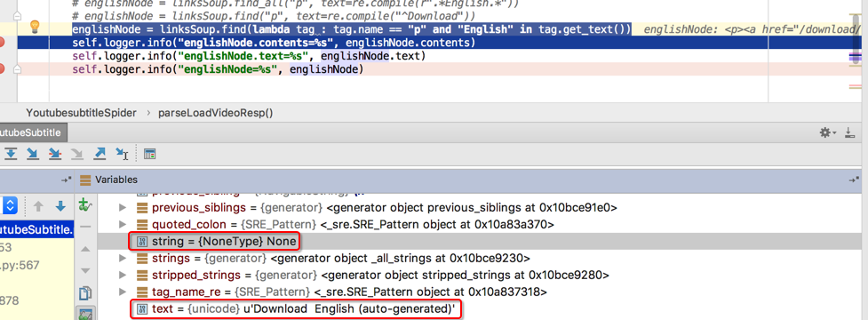Click the YoutubesubtitleSpider breadcrumb item
868x320 pixels.
coord(81,113)
